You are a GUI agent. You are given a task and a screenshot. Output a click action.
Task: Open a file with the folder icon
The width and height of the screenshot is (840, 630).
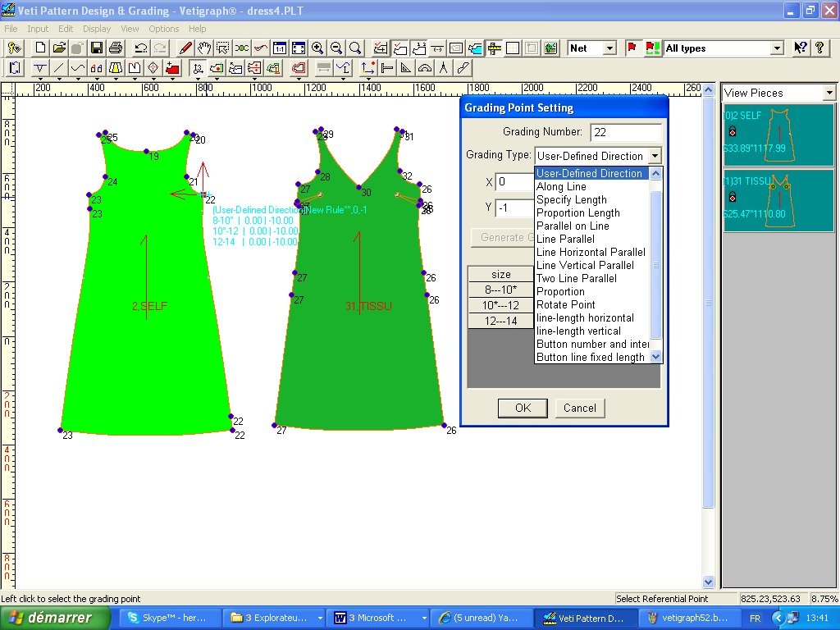click(59, 48)
